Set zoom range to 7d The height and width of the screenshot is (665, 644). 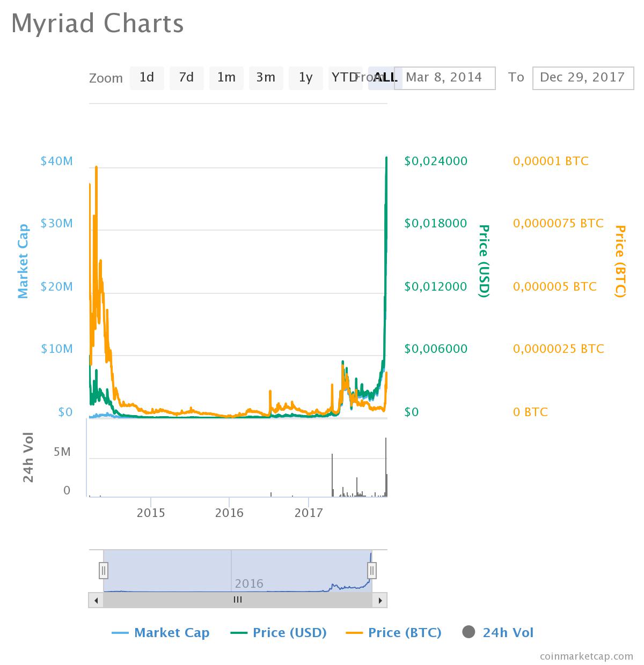[186, 78]
